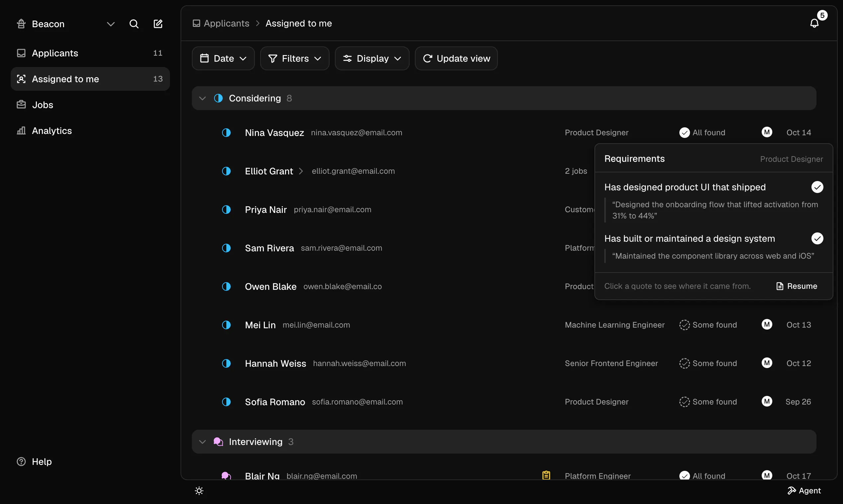The image size is (843, 504).
Task: Select Assigned to me in sidebar
Action: [90, 79]
